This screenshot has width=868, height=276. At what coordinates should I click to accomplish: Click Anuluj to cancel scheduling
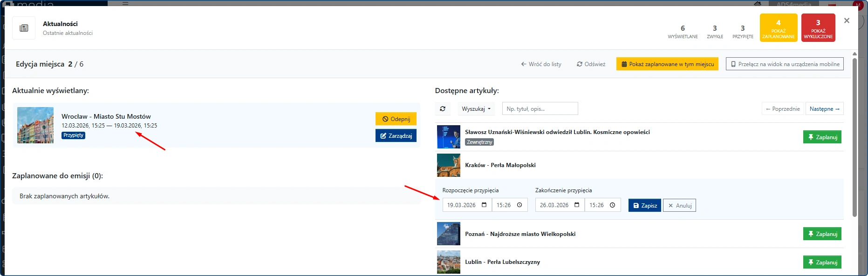click(x=679, y=206)
